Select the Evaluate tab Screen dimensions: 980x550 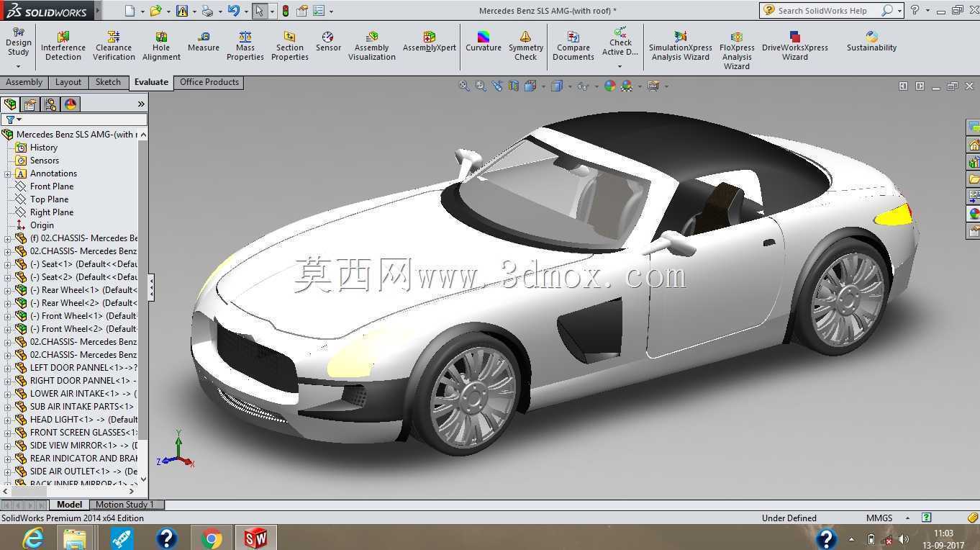coord(151,82)
